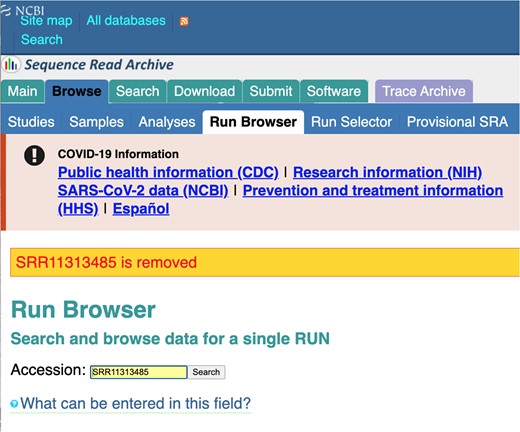Select the Browse tab
The height and width of the screenshot is (432, 520).
77,91
